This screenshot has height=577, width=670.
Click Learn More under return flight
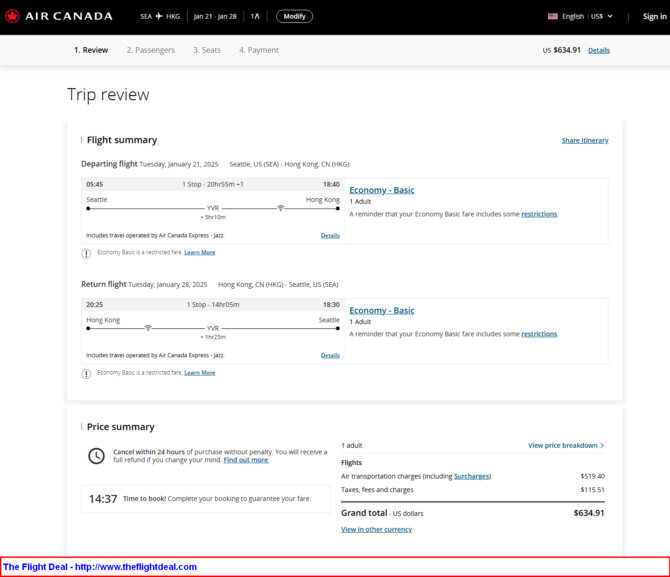pos(200,373)
